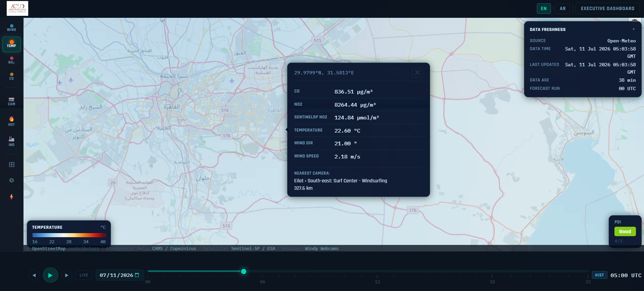Click the data age 38 min value
Image resolution: width=644 pixels, height=291 pixels.
tap(627, 80)
